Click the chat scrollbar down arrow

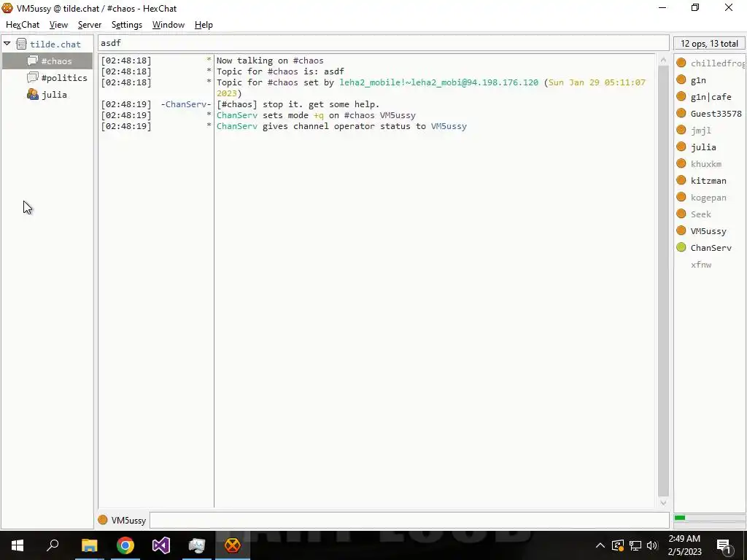coord(663,502)
